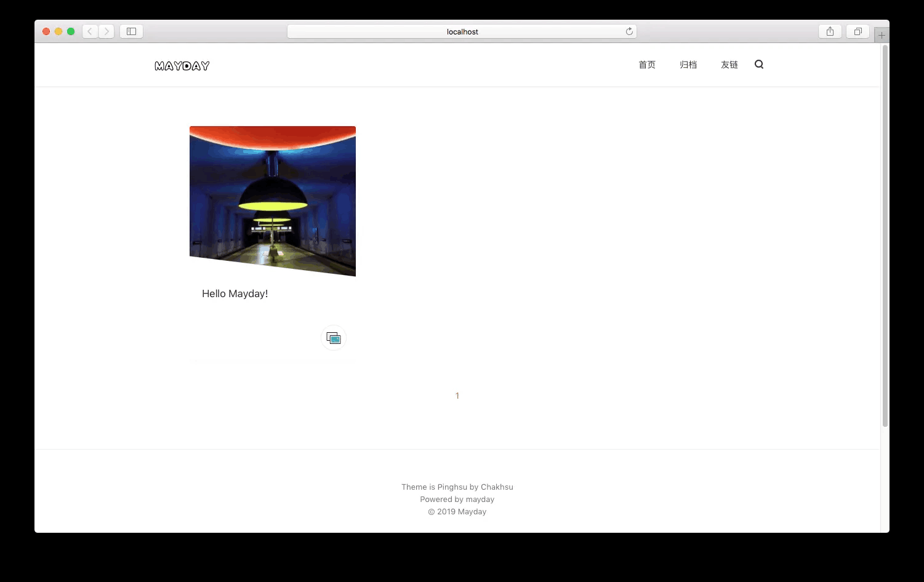
Task: Open the 友链 navigation item
Action: 729,65
